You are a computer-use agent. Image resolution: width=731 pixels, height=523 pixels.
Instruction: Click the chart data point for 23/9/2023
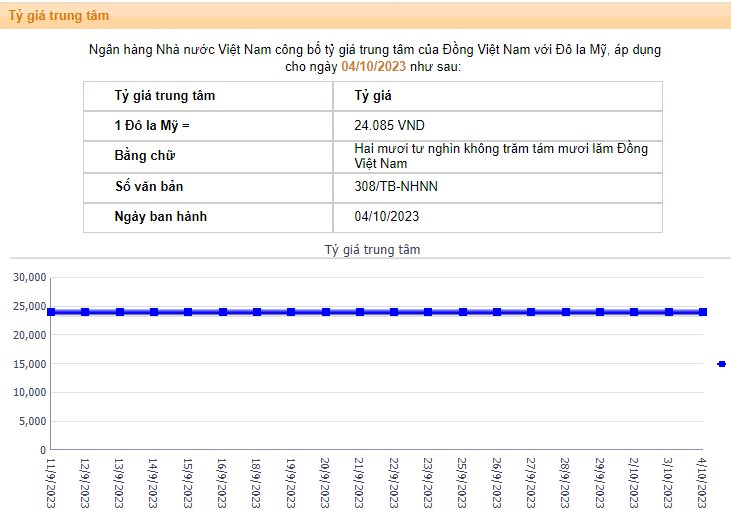tap(428, 312)
